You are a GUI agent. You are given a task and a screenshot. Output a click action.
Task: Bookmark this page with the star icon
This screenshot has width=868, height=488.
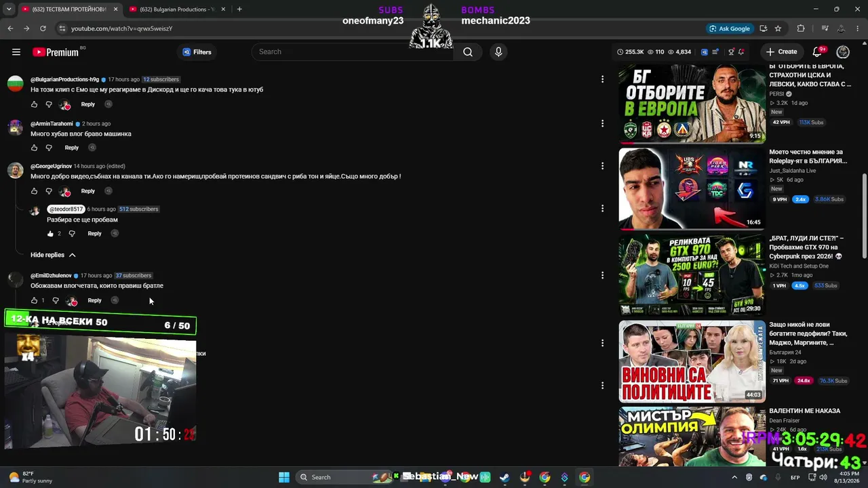coord(778,28)
